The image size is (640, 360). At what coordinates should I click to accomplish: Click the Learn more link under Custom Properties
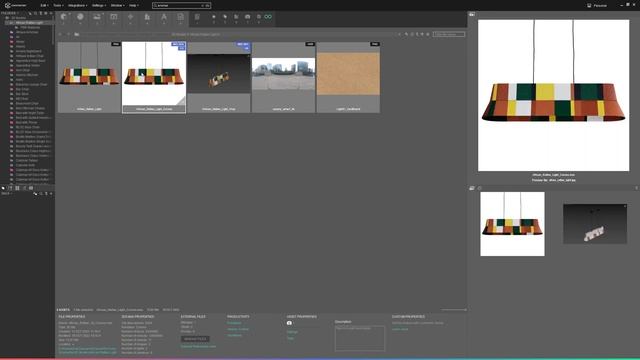coord(400,329)
